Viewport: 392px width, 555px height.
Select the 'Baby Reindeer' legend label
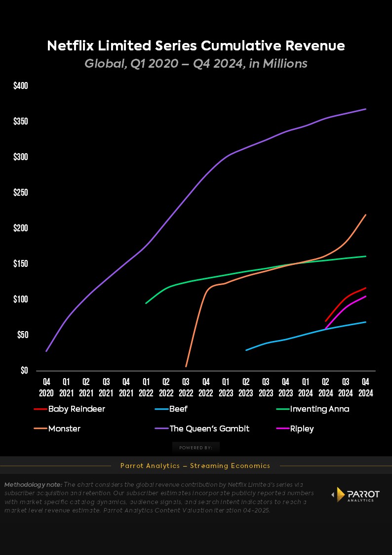point(77,409)
